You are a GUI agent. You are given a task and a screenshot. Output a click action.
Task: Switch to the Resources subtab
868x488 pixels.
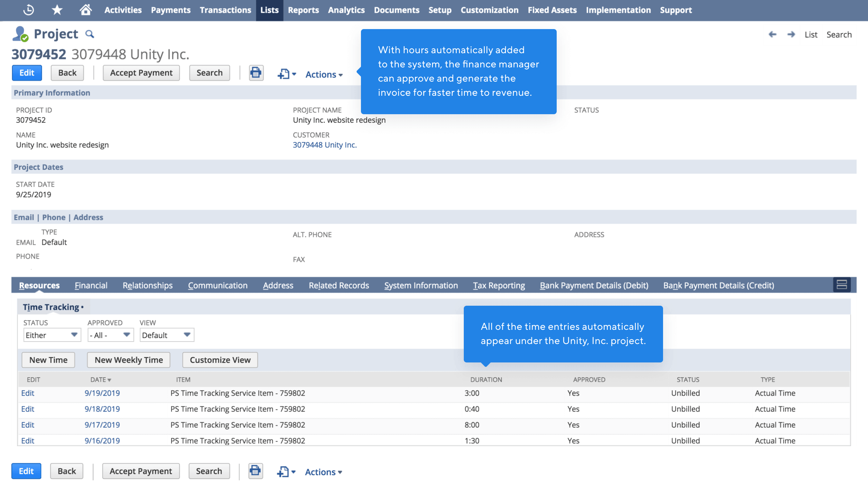click(x=39, y=285)
